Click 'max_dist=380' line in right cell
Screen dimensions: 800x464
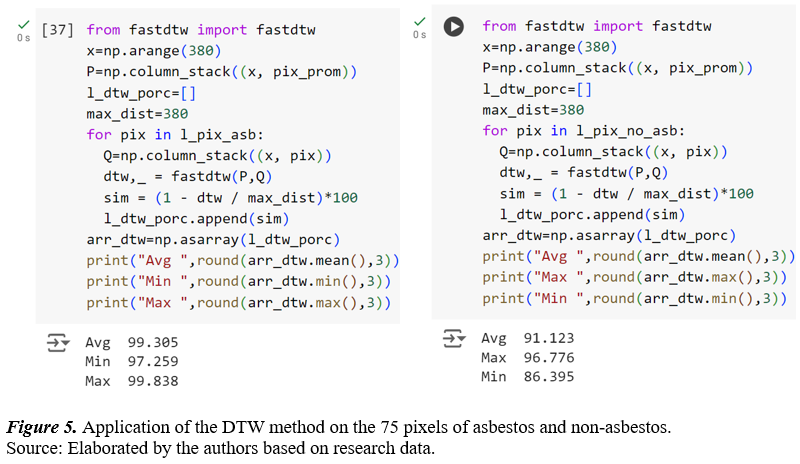click(533, 110)
